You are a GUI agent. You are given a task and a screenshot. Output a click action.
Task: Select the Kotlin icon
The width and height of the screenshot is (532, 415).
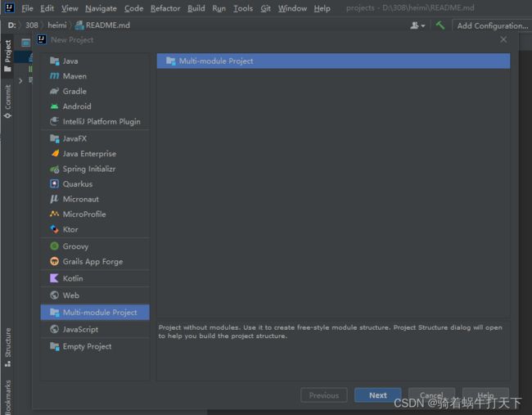(x=54, y=278)
